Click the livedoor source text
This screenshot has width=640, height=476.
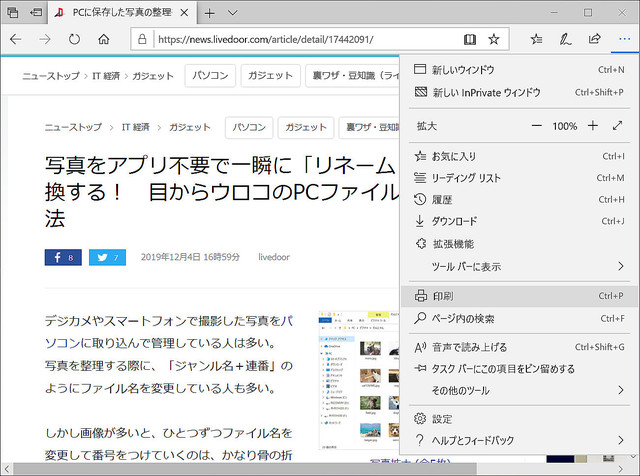point(274,257)
